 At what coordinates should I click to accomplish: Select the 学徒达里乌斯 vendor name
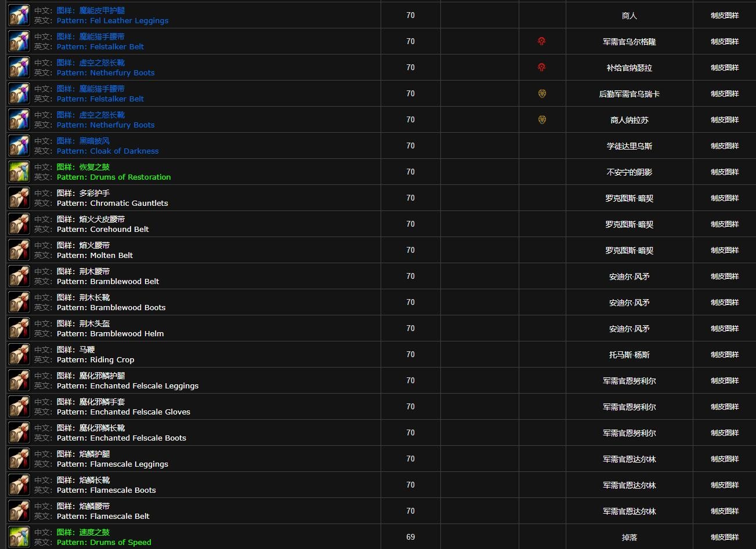[629, 146]
